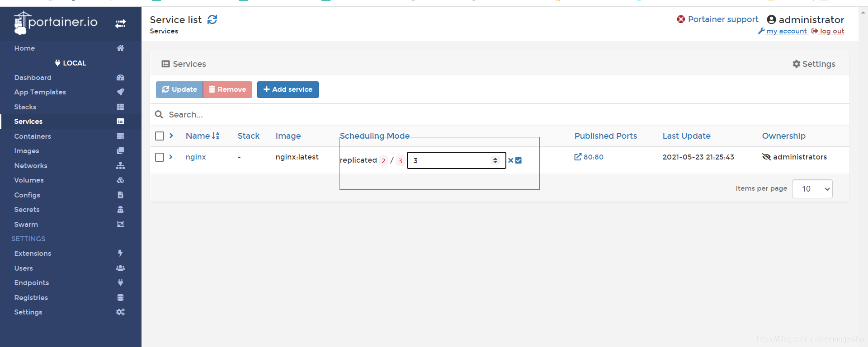Click the Extensions bolt icon
The width and height of the screenshot is (868, 347).
pyautogui.click(x=120, y=253)
